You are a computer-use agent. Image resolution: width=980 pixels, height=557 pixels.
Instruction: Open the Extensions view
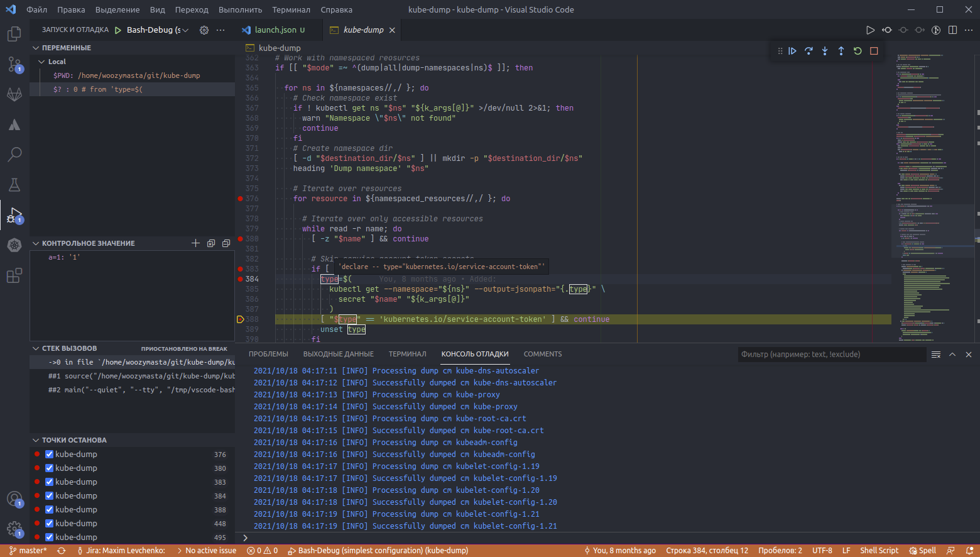coord(14,275)
